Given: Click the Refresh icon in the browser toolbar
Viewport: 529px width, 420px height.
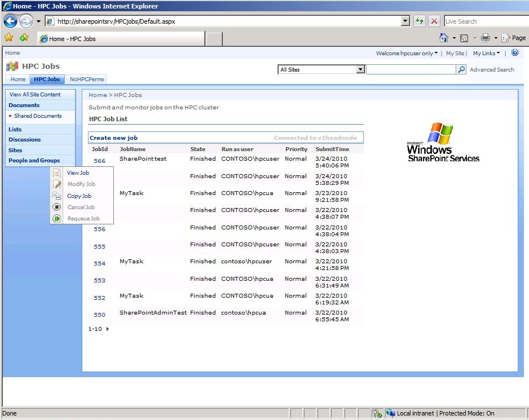Looking at the screenshot, I should [x=419, y=21].
